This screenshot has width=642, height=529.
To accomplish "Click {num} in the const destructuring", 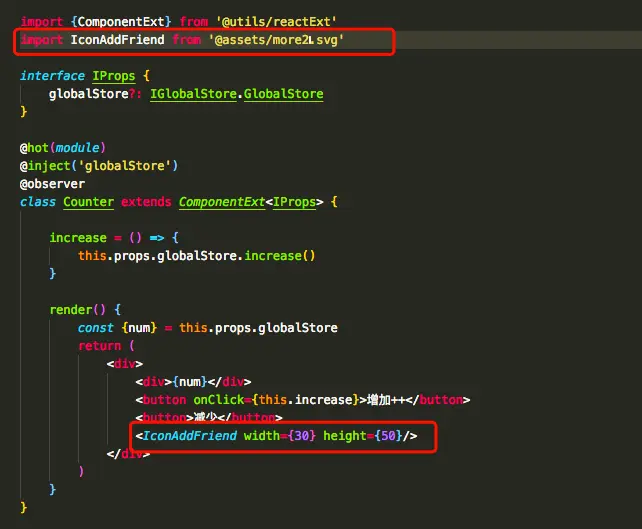I will tap(139, 328).
